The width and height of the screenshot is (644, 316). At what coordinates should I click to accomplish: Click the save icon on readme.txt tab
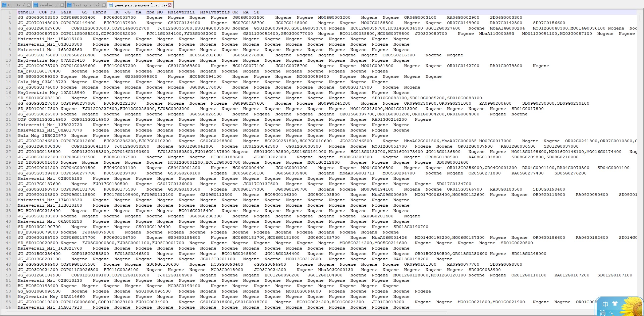coord(36,5)
